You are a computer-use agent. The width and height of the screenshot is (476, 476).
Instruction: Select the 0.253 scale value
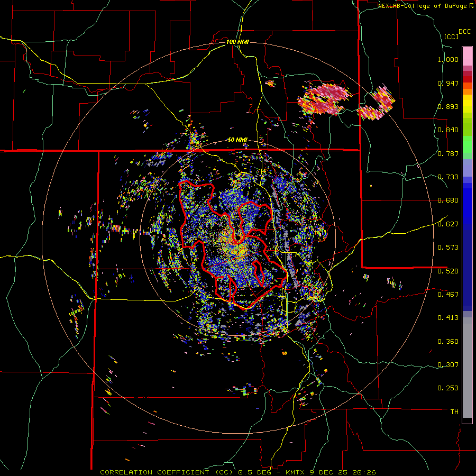point(448,388)
